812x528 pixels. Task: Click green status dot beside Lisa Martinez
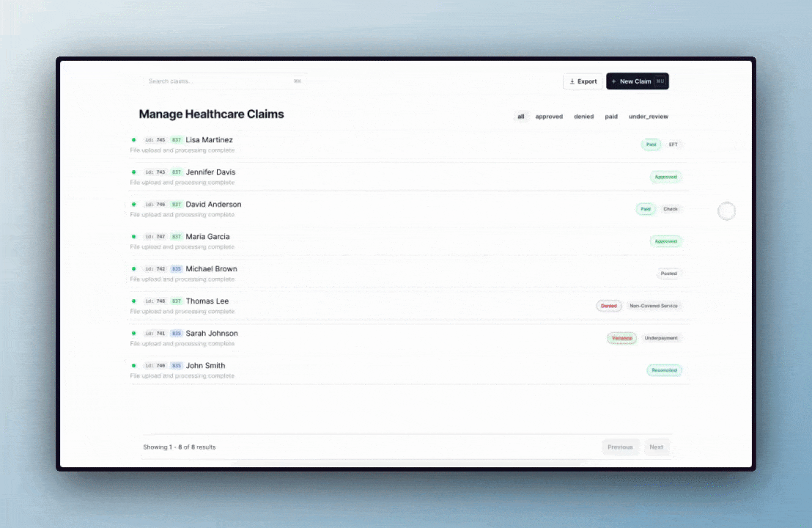[x=133, y=140]
